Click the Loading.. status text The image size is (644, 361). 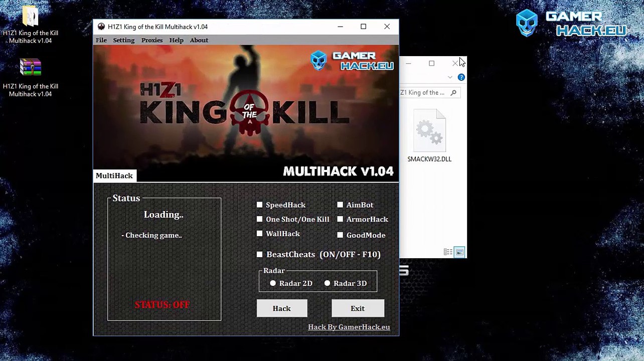[x=164, y=215]
